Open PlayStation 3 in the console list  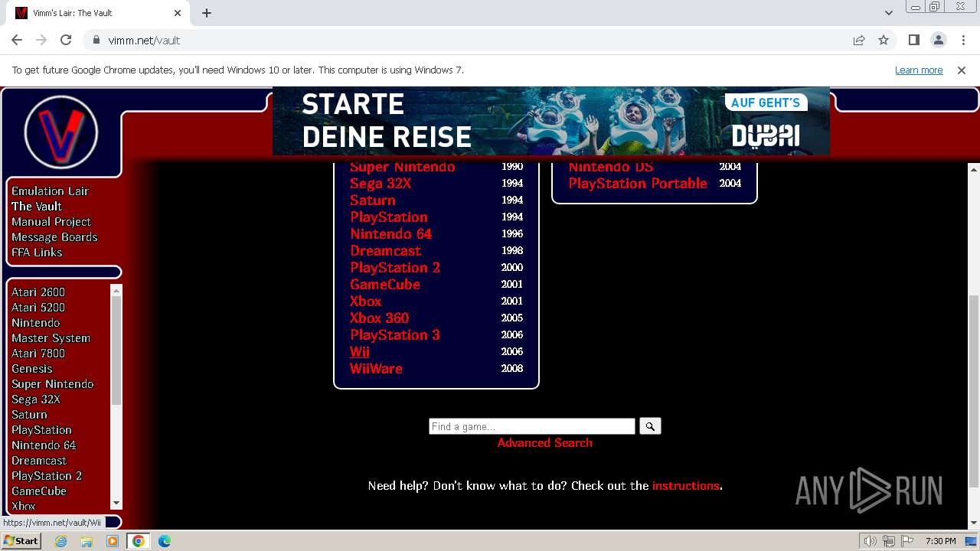click(x=395, y=334)
